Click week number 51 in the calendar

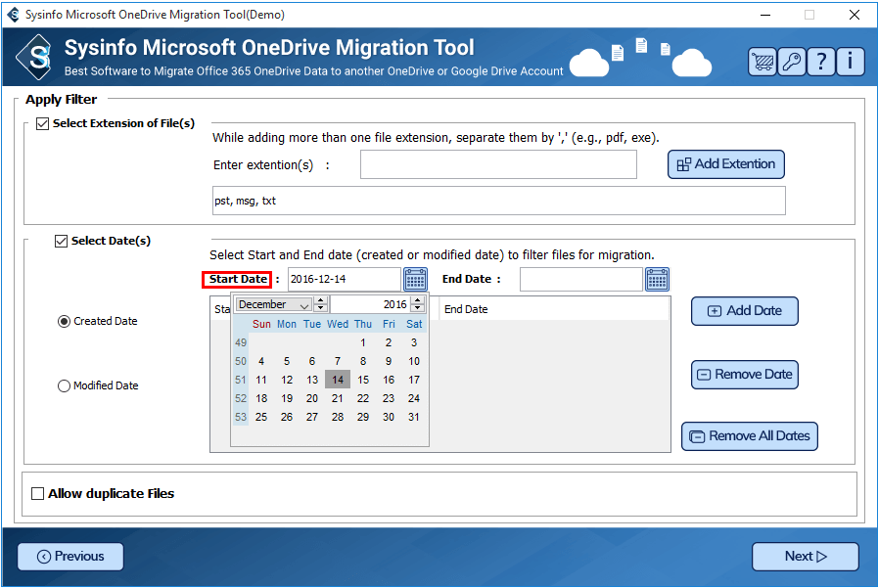click(x=241, y=380)
